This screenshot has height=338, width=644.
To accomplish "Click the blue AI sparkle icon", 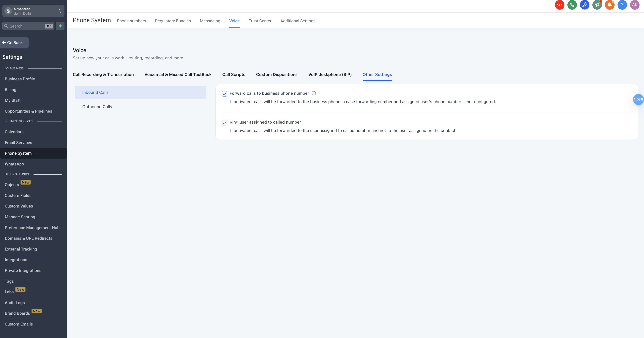I will [x=585, y=5].
